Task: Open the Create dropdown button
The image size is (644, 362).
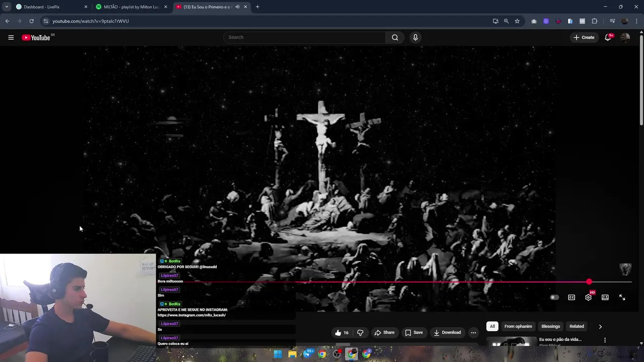Action: coord(584,37)
